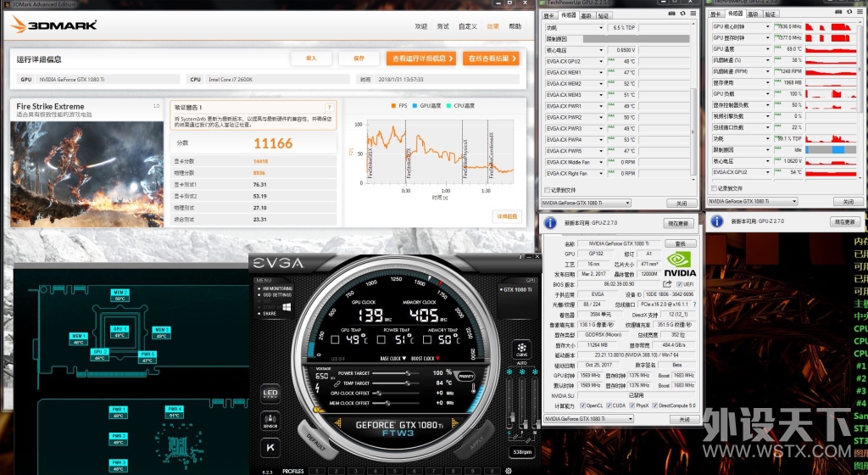The height and width of the screenshot is (475, 868).
Task: Click the link icon beside Temp Target
Action: (337, 383)
